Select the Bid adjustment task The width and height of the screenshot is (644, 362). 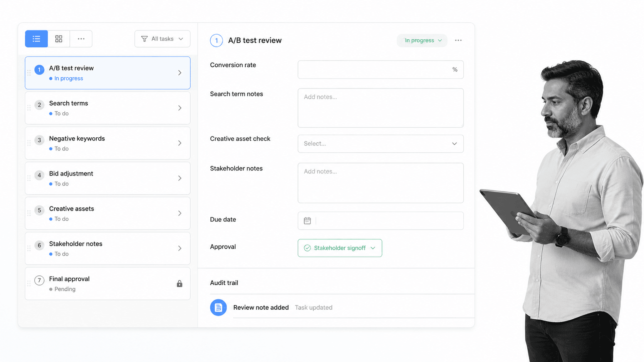click(x=107, y=178)
